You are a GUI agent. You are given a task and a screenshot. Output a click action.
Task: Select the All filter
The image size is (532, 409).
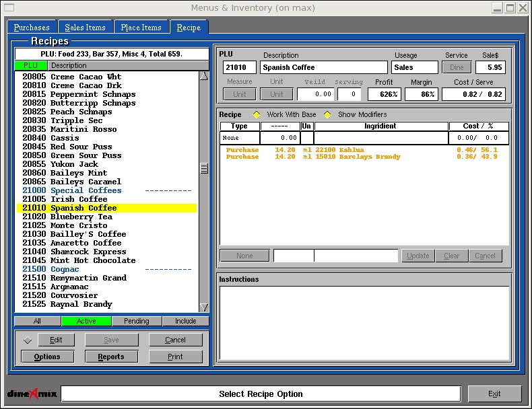(x=37, y=321)
